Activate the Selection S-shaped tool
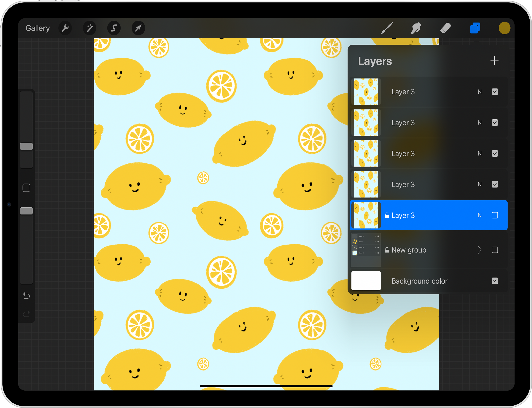Screen dimensions: 532x408 114,28
